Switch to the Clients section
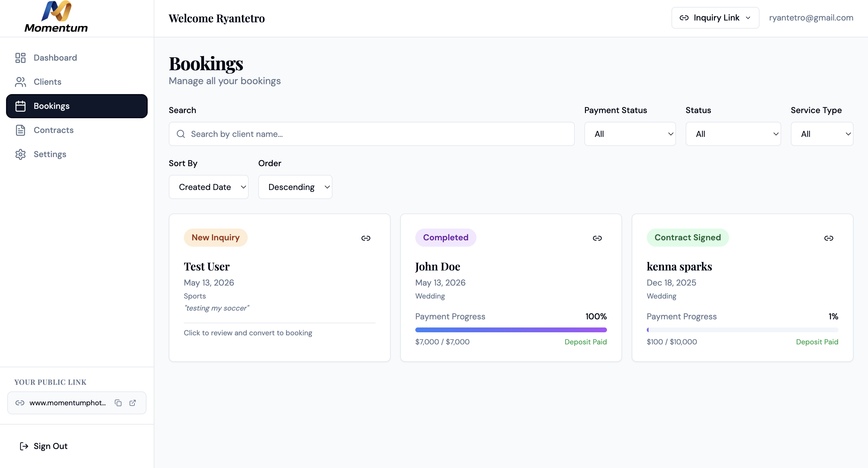The width and height of the screenshot is (868, 468). 47,82
